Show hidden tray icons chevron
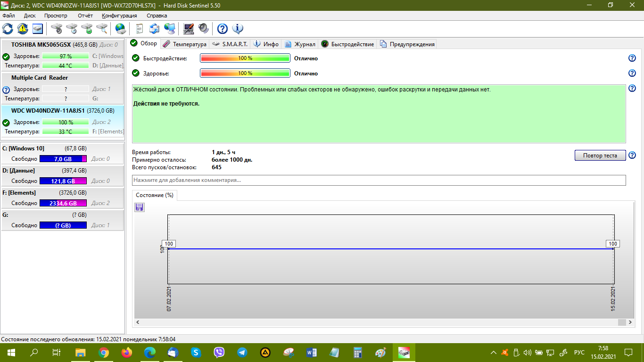Viewport: 644px width, 362px height. coord(494,352)
